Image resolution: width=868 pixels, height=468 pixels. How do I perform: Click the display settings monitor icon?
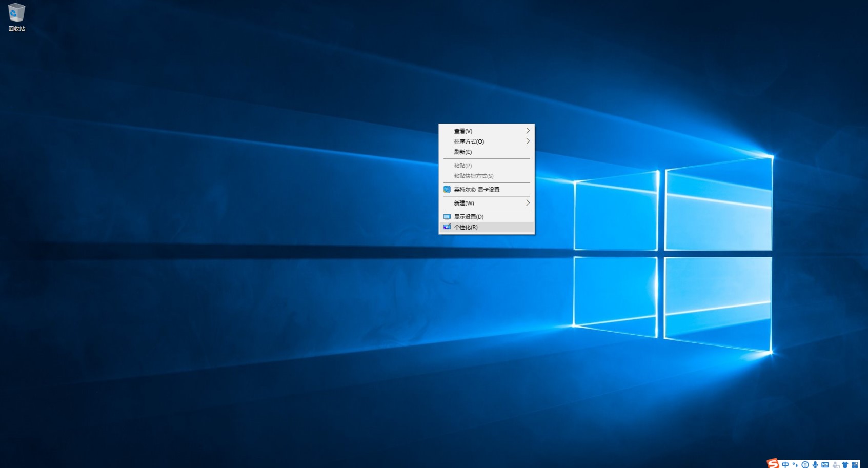click(x=447, y=216)
